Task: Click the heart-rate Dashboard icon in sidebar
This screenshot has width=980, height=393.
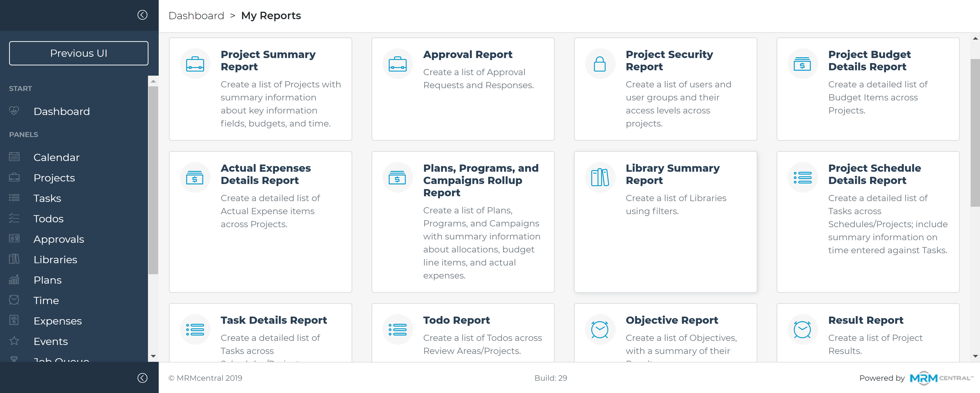Action: coord(14,111)
